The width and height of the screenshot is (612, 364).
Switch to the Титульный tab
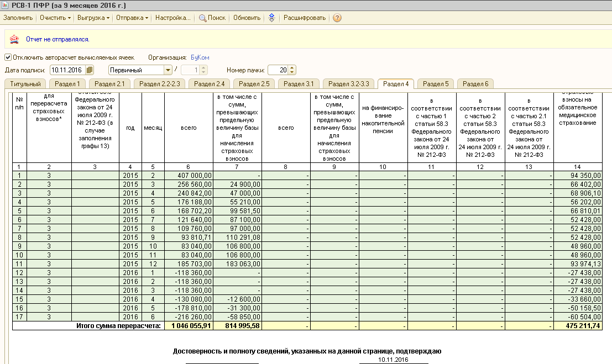pos(25,84)
